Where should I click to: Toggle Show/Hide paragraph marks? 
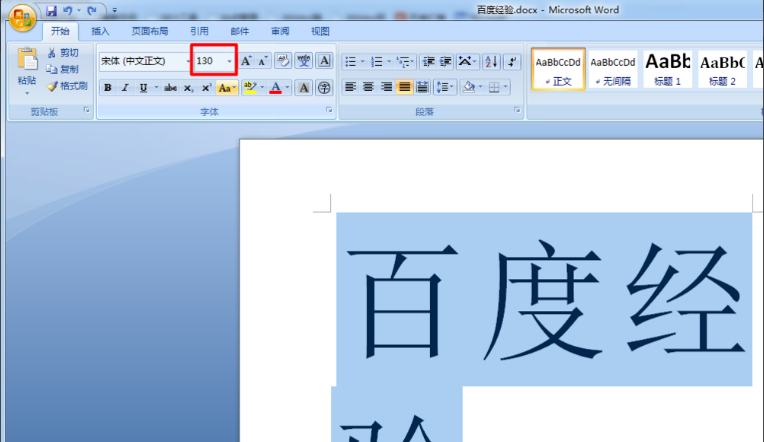[512, 62]
